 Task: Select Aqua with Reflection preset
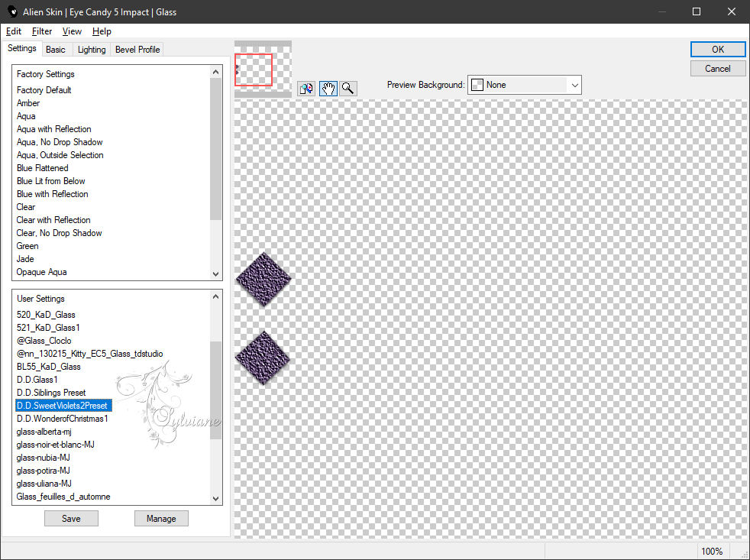pyautogui.click(x=53, y=129)
